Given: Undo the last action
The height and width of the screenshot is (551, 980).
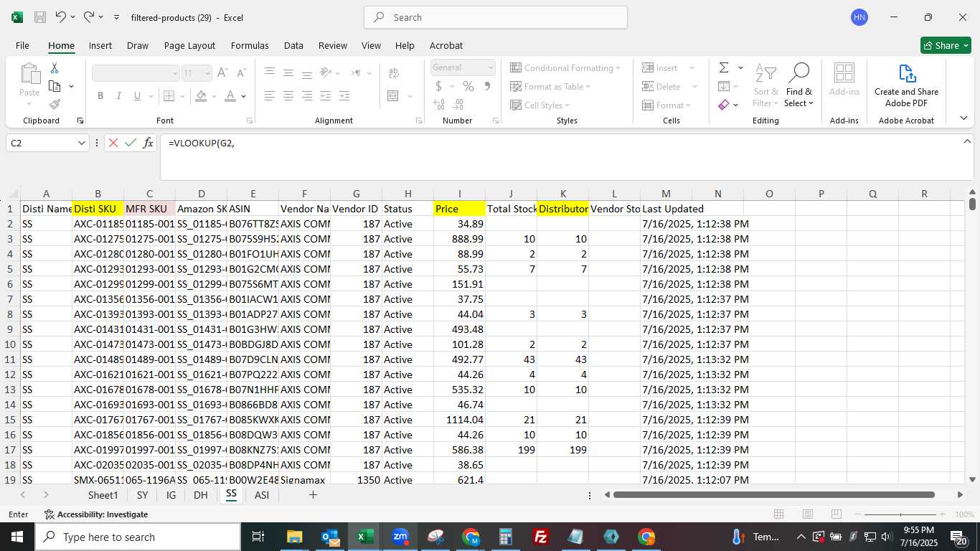Looking at the screenshot, I should point(61,17).
